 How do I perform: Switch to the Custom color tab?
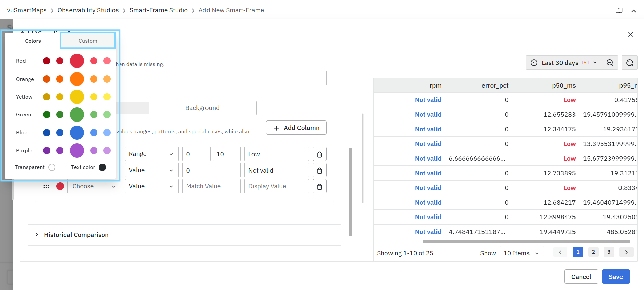click(88, 41)
